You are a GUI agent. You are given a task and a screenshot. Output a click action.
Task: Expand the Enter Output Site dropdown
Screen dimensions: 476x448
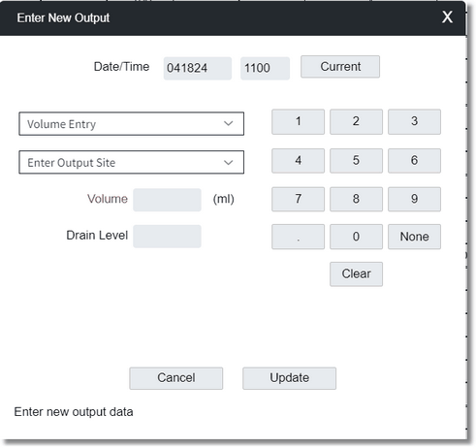pos(131,162)
